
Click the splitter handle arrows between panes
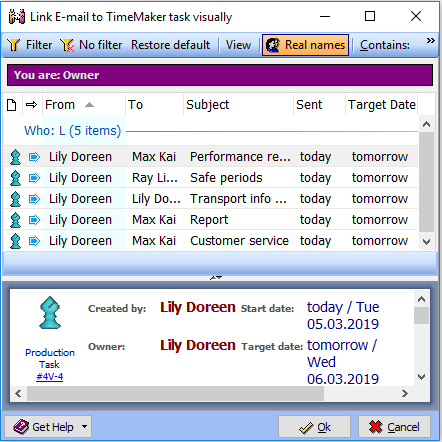pos(216,277)
